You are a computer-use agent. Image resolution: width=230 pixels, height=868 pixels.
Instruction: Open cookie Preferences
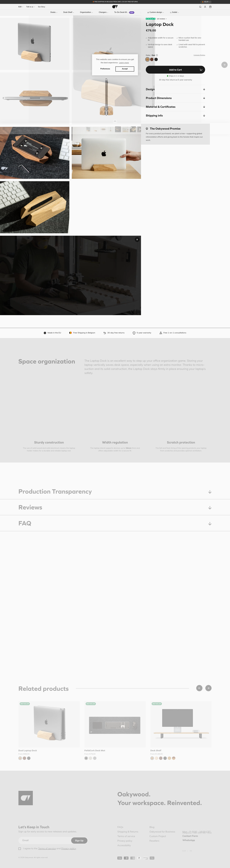coord(105,69)
